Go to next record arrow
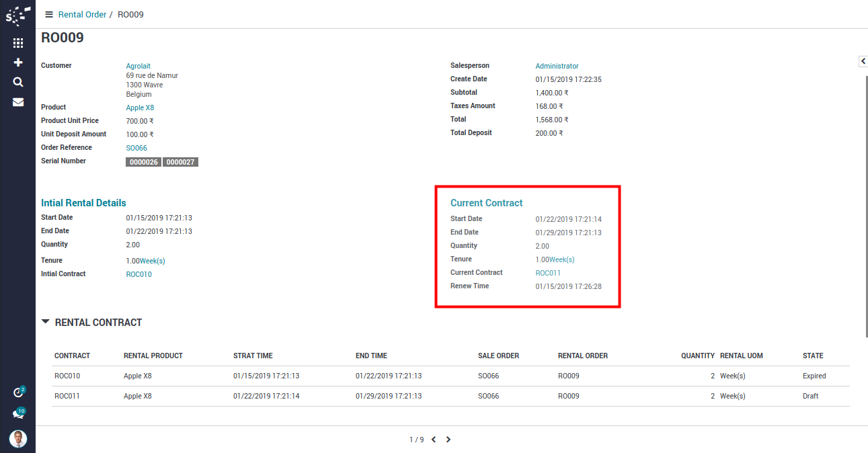The image size is (868, 453). (x=448, y=440)
